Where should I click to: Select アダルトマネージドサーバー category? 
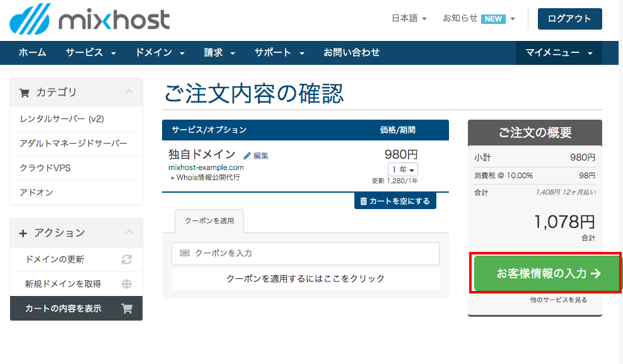[x=76, y=144]
